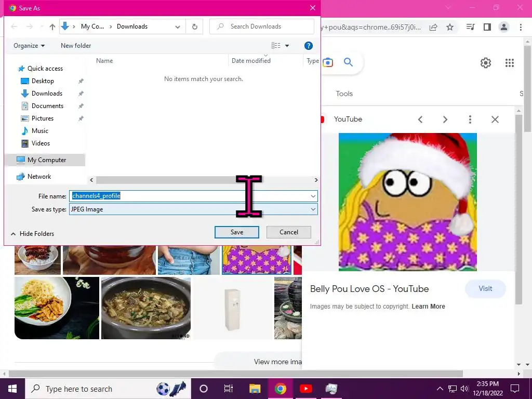Open the Save As help icon
The height and width of the screenshot is (399, 532).
click(308, 46)
